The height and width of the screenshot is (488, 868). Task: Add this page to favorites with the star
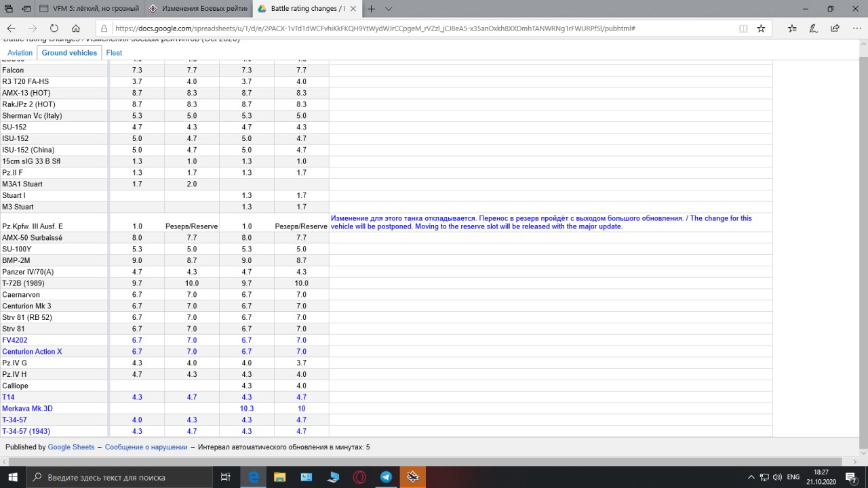pos(761,28)
